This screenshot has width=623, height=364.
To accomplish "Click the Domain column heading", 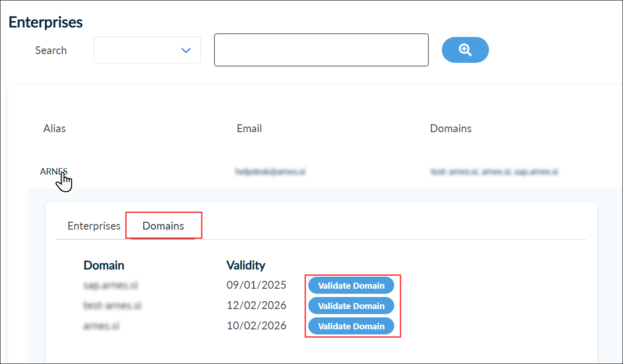I will coord(104,266).
